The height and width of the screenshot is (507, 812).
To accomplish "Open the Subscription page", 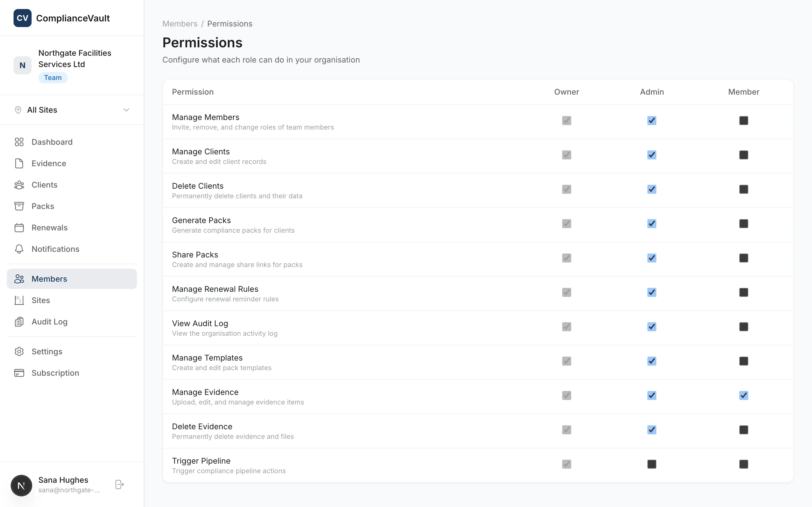I will 55,373.
